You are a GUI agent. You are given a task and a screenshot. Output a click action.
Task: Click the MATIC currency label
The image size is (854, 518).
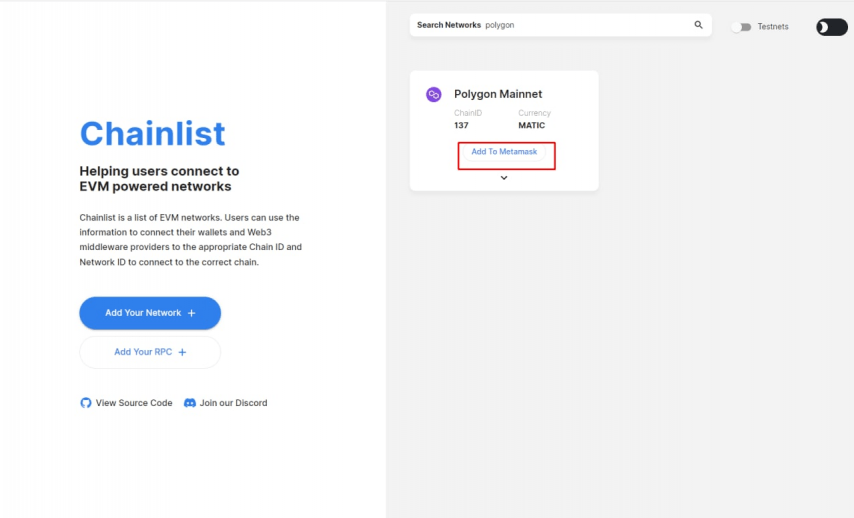tap(532, 126)
